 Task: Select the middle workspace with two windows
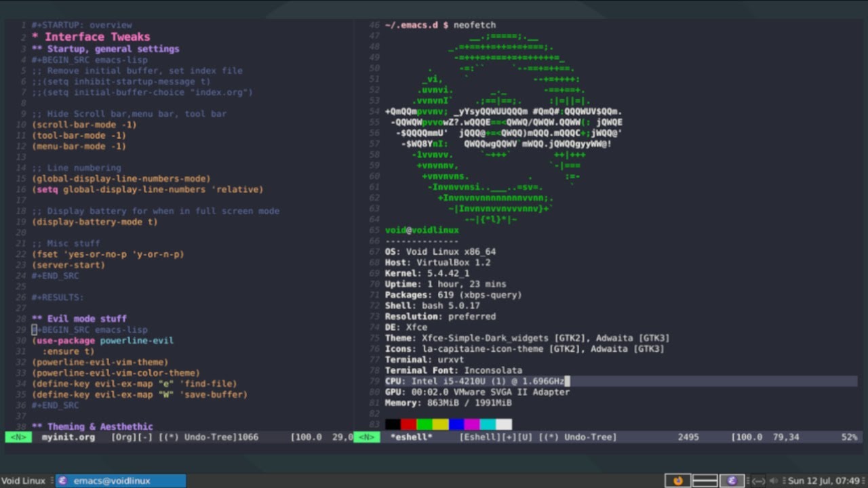tap(705, 481)
